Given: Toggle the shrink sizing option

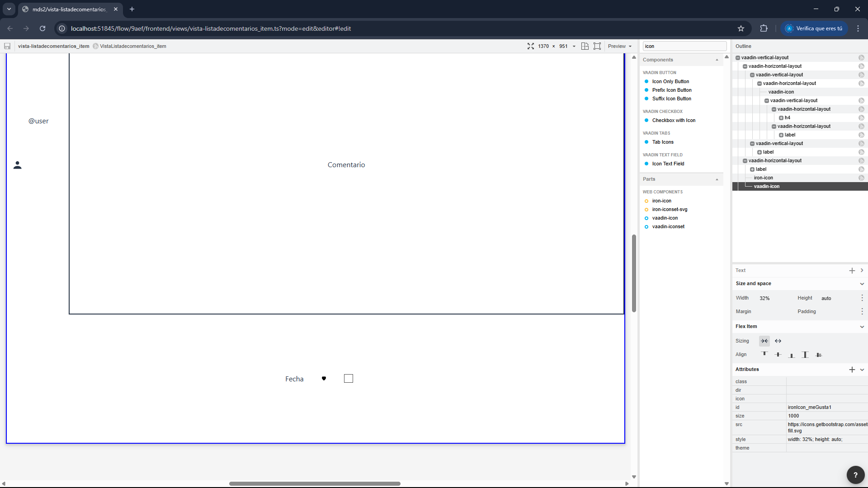Looking at the screenshot, I should (x=764, y=341).
